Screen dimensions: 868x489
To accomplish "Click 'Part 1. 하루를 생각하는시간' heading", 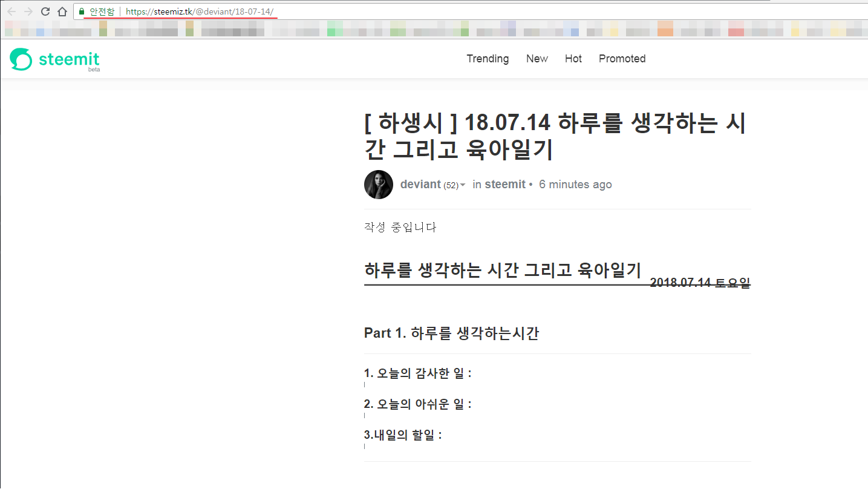I will (451, 333).
